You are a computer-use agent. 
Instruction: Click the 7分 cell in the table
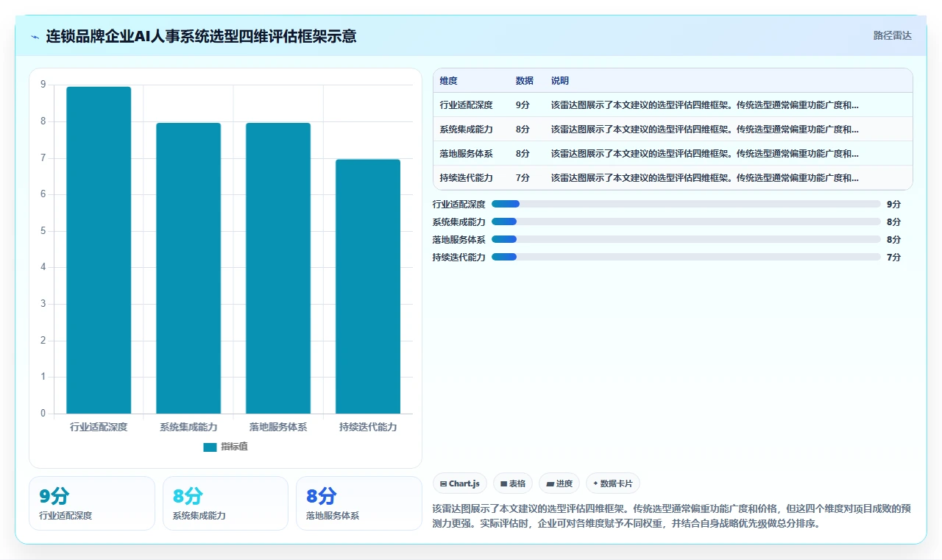coord(523,178)
